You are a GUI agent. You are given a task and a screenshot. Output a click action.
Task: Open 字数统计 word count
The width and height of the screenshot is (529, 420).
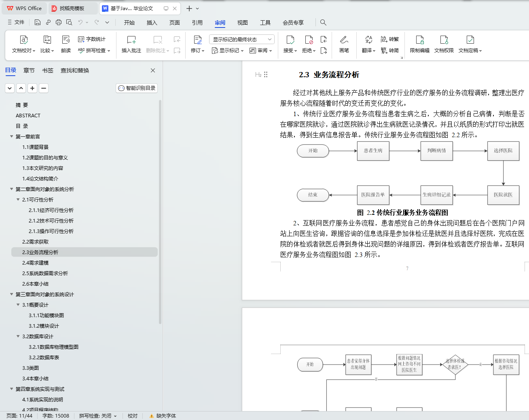click(x=92, y=39)
